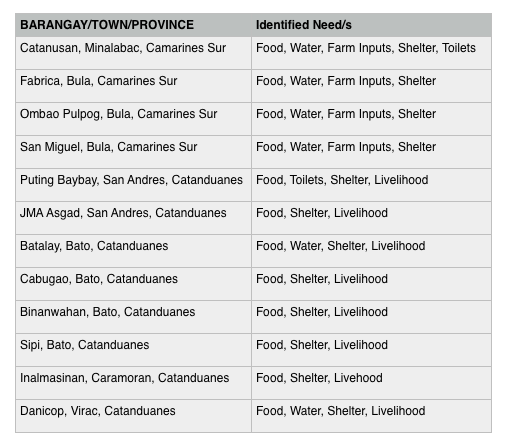Select the Fabrica, Bula, Camarines Sur cell
The height and width of the screenshot is (446, 506).
133,86
